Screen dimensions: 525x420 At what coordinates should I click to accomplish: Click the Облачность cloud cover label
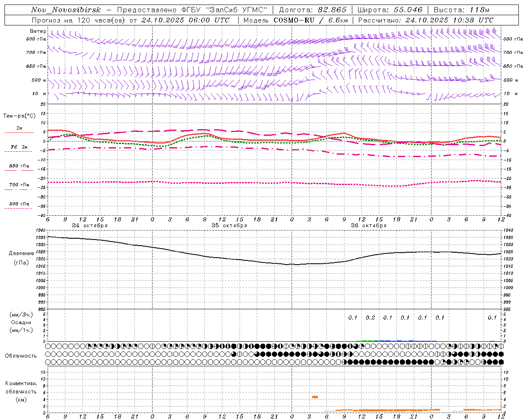click(21, 356)
